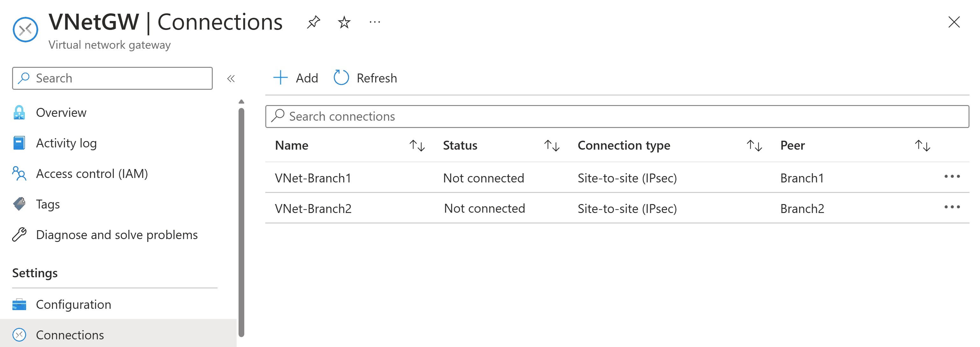Mark VNetGW as favorite with star icon
Image resolution: width=980 pixels, height=347 pixels.
tap(344, 22)
